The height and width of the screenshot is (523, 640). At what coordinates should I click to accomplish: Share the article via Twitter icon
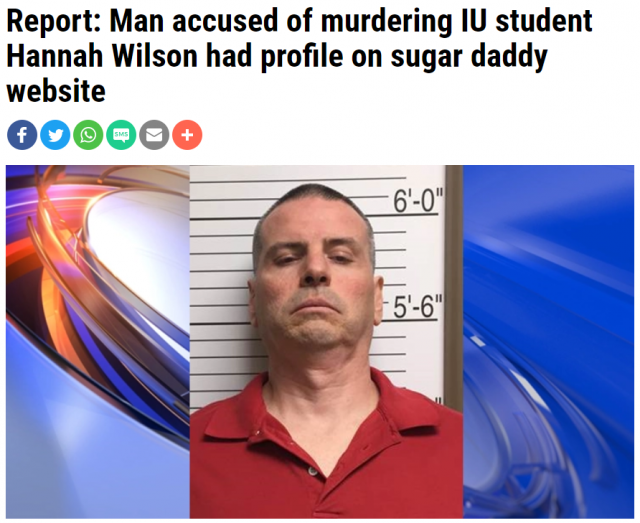[55, 135]
